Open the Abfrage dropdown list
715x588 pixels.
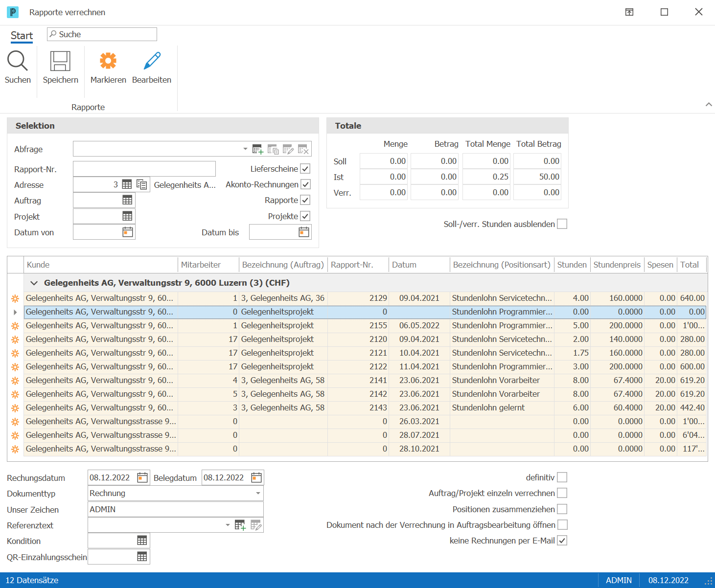tap(245, 149)
